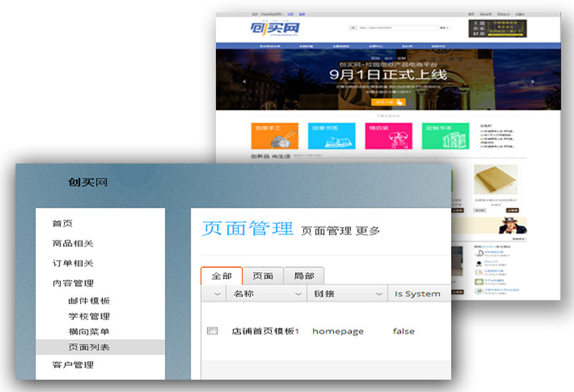This screenshot has height=392, width=574.
Task: Open 邮件模板 in the sidebar
Action: pos(89,301)
